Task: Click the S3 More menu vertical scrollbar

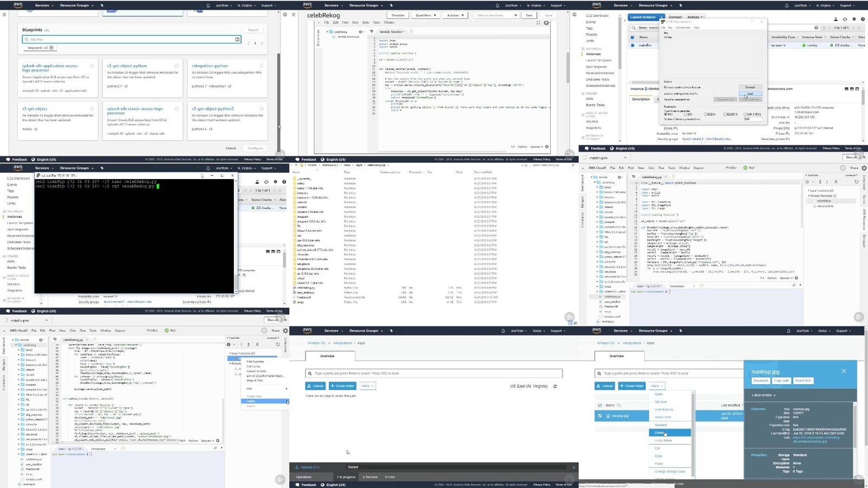Action: point(693,434)
